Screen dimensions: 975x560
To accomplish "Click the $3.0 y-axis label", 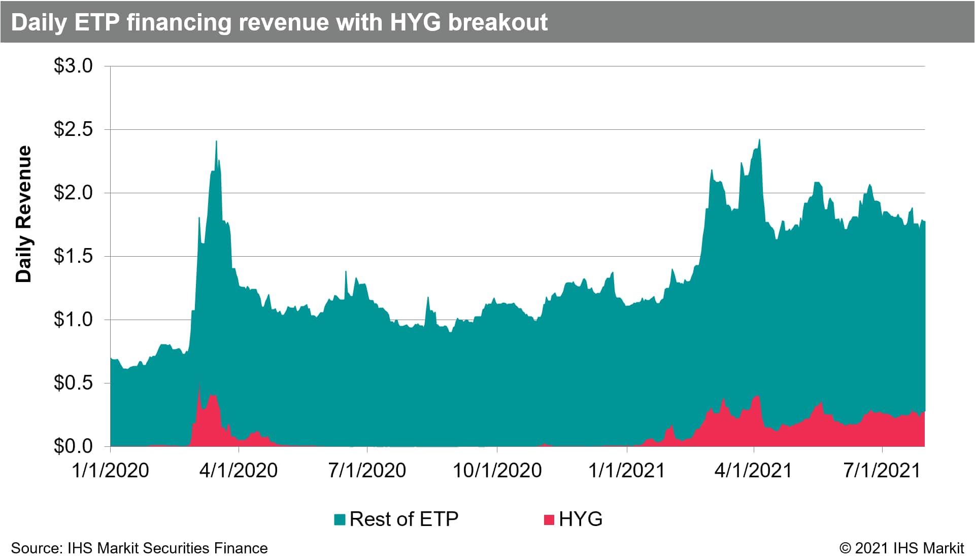I will (73, 66).
